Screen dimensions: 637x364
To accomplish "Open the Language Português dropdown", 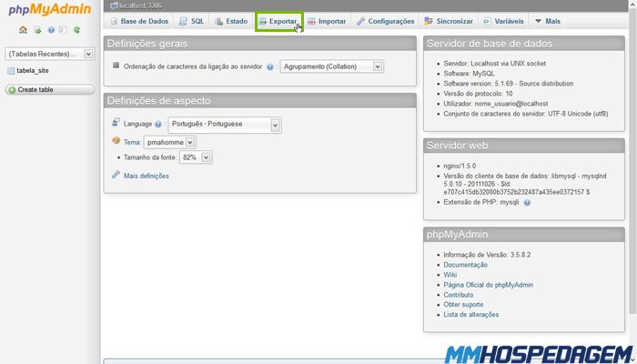I will click(225, 125).
